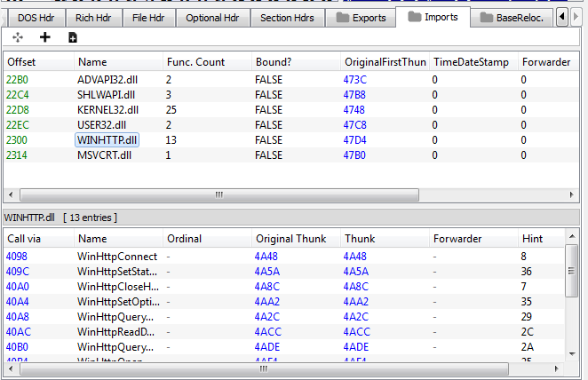Screen dimensions: 588x380
Task: Click Hint value 36
Action: click(x=527, y=272)
